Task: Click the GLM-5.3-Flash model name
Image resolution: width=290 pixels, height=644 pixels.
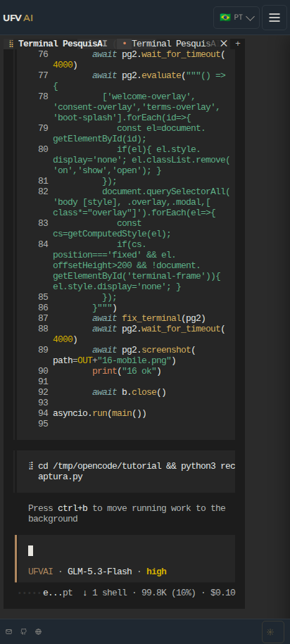Action: click(x=100, y=572)
